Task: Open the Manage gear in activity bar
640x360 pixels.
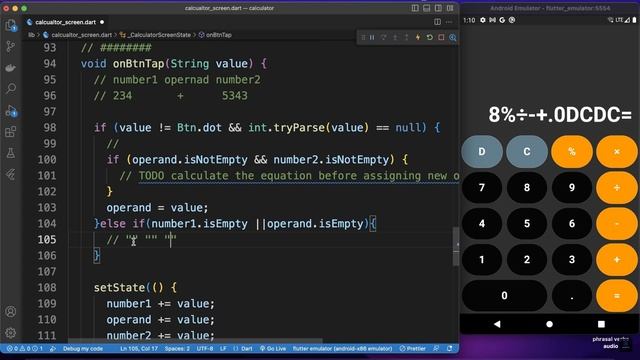Action: coord(11,333)
